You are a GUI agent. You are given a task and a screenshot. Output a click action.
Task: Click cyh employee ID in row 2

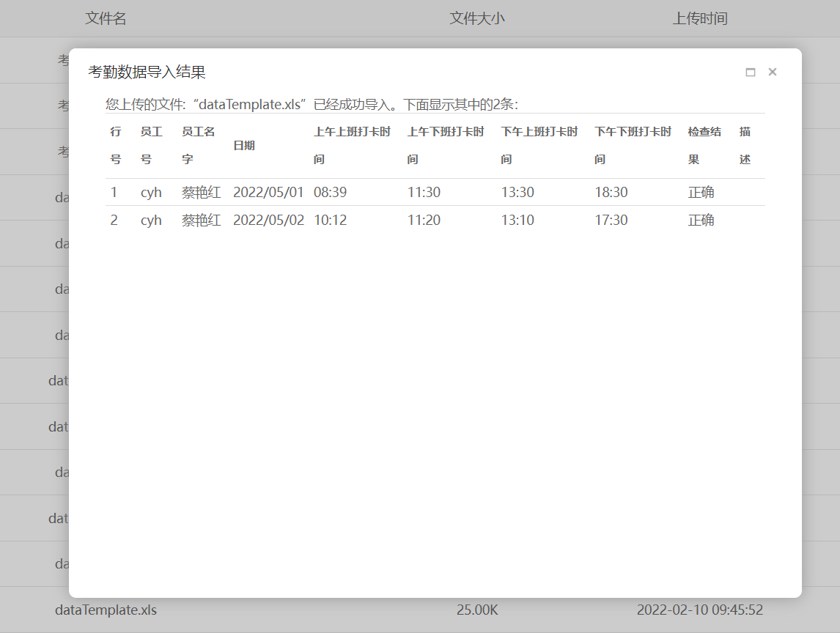[x=151, y=221]
